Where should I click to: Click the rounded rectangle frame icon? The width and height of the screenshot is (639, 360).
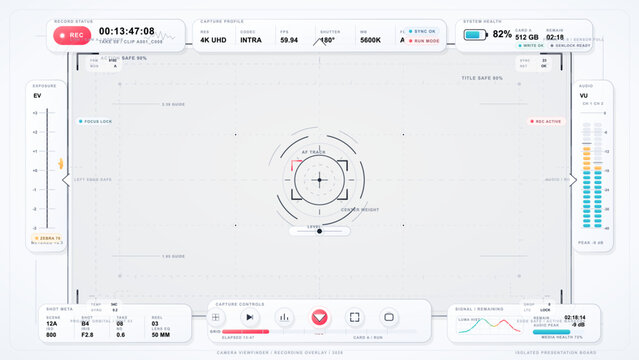tap(389, 317)
